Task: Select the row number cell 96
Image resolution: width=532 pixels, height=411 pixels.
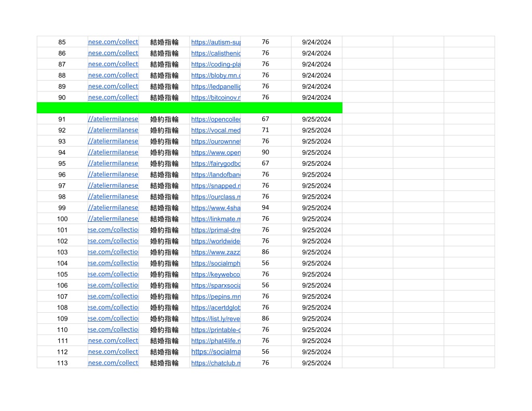Action: pyautogui.click(x=62, y=175)
